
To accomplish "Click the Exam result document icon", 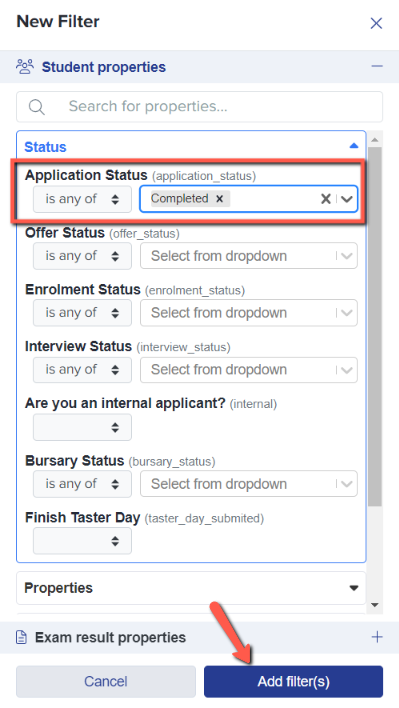I will 21,638.
